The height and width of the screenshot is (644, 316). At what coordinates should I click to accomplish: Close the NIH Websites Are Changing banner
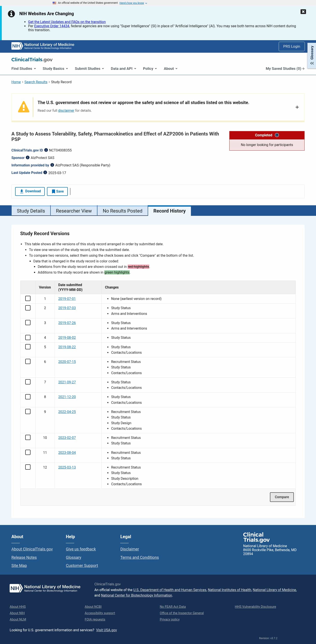pyautogui.click(x=303, y=12)
